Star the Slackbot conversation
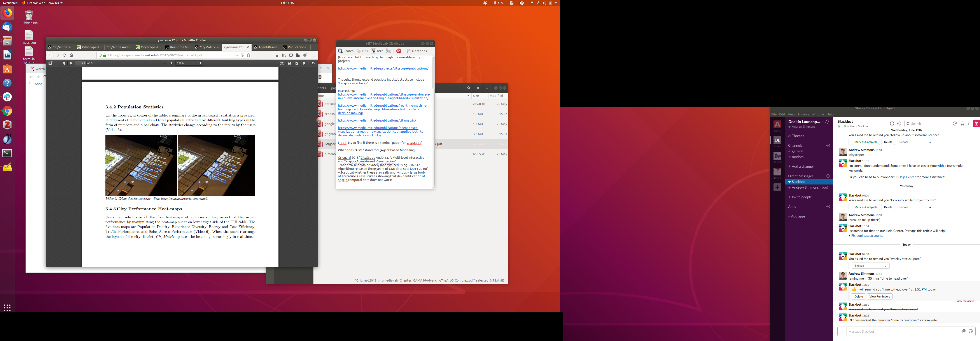Image resolution: width=980 pixels, height=341 pixels. 839,126
